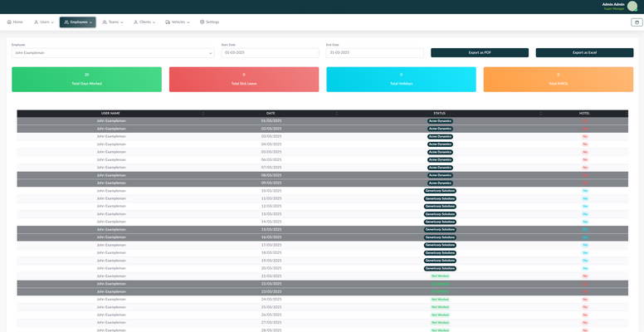
Task: Click the No hotel badge in 05/03/2025 row
Action: 585,152
